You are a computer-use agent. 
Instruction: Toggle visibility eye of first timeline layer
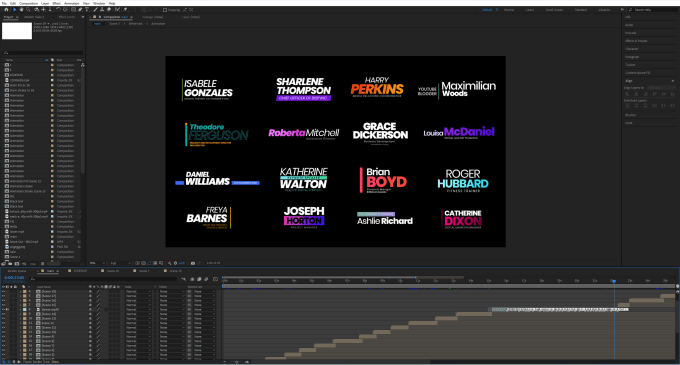tap(3, 291)
